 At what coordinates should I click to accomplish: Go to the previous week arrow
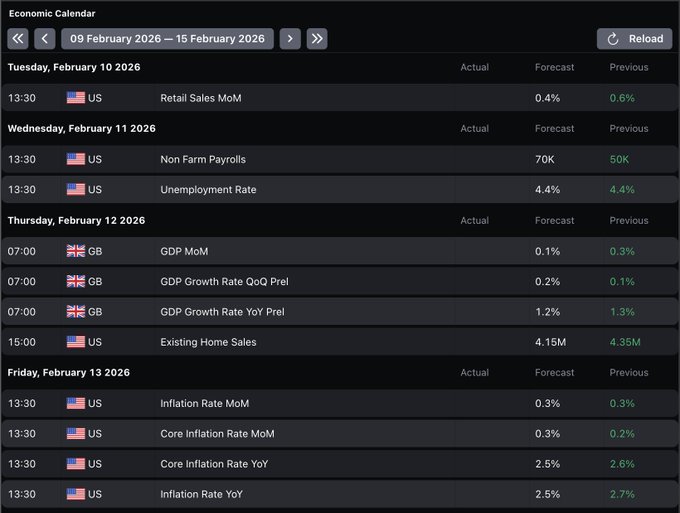click(x=44, y=39)
